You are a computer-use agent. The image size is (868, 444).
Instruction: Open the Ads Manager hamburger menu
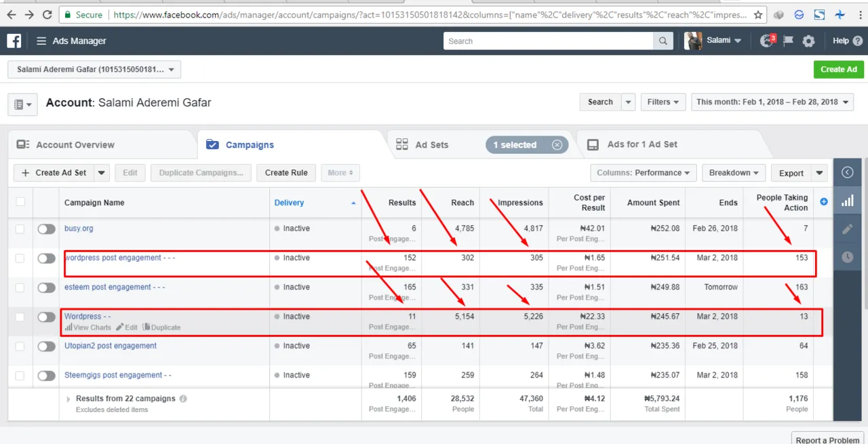point(41,41)
